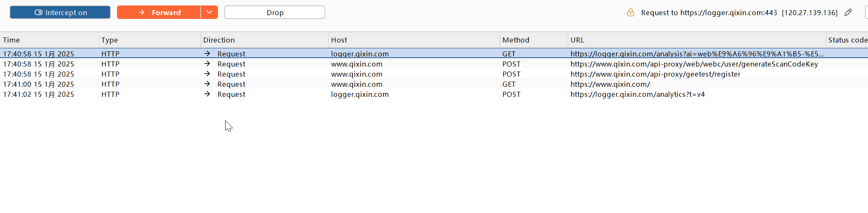Click the arrow icon in the analysis GET row
The width and height of the screenshot is (868, 213).
(x=207, y=54)
